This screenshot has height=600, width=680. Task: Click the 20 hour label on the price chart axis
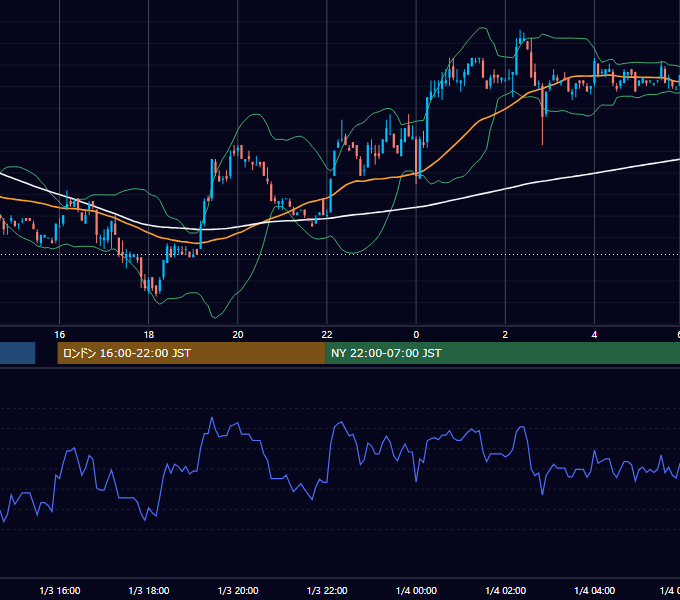(x=238, y=335)
